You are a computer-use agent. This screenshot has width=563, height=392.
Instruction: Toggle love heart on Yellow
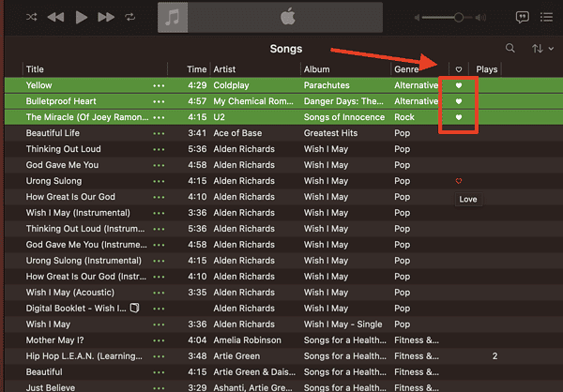tap(459, 85)
